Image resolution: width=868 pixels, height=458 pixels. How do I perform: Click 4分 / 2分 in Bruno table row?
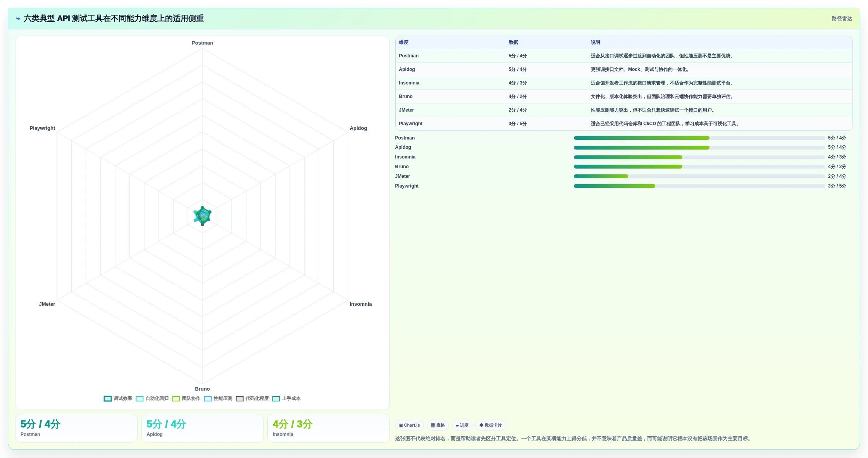(x=518, y=96)
